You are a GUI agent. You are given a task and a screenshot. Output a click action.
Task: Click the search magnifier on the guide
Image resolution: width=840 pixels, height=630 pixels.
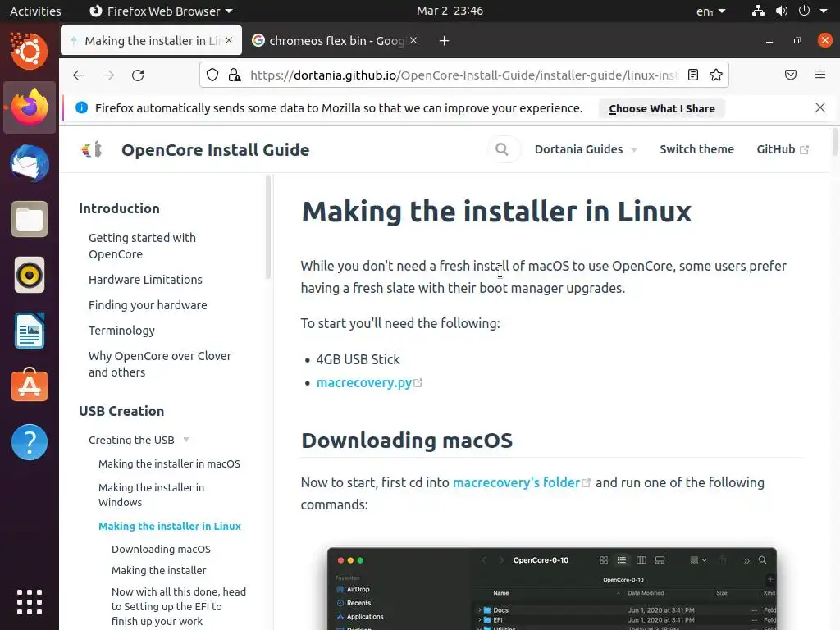502,149
